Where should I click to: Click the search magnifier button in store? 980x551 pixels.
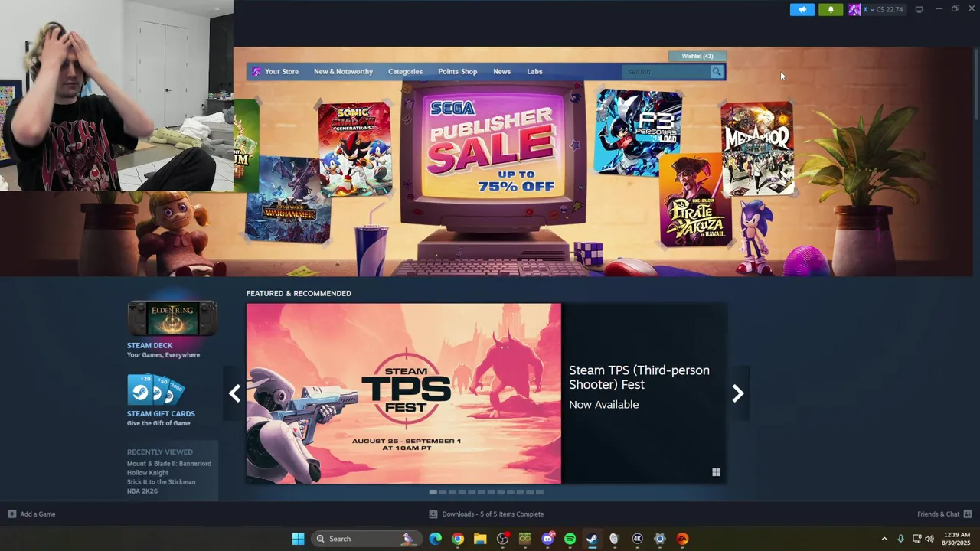pos(717,72)
